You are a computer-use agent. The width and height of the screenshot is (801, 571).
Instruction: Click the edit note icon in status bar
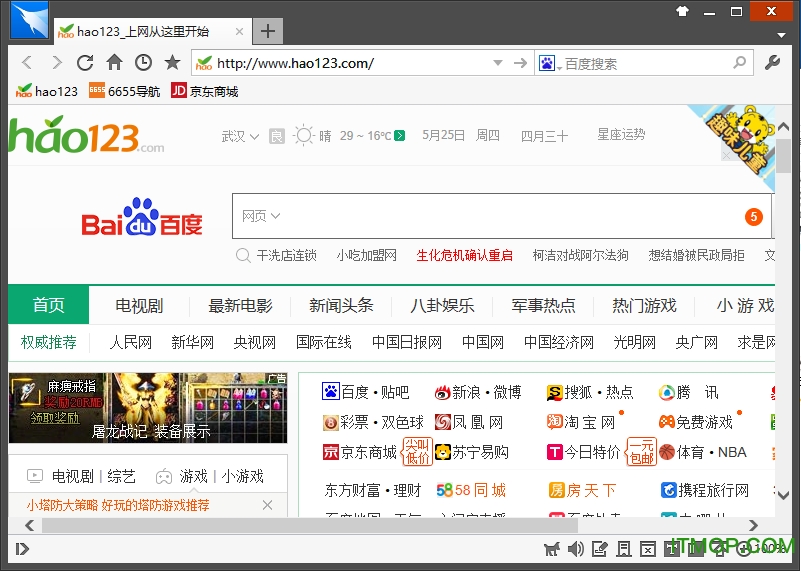[599, 549]
